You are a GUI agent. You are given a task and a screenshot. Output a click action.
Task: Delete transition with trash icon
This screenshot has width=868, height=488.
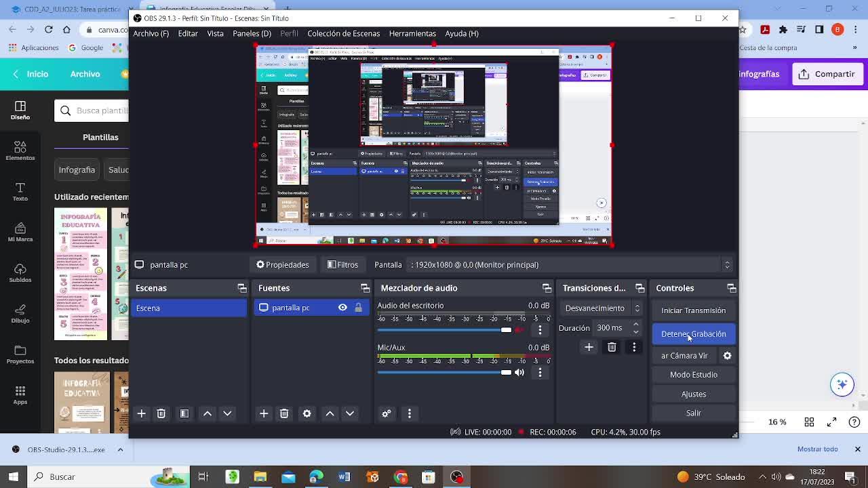[612, 347]
